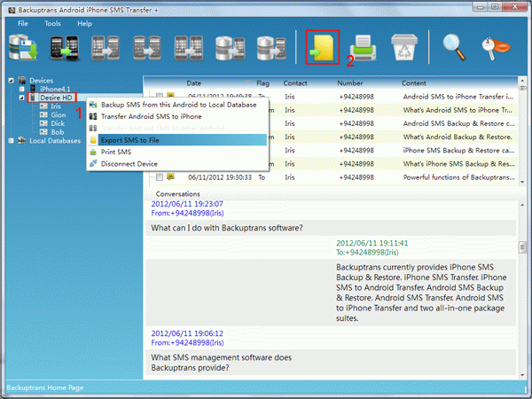
Task: Click the Date column header
Action: (193, 83)
